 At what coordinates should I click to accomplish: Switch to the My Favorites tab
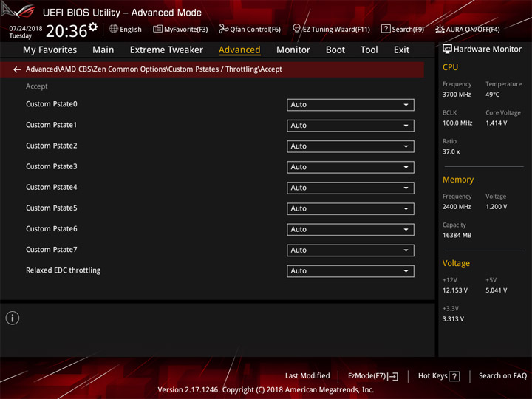[x=50, y=50]
